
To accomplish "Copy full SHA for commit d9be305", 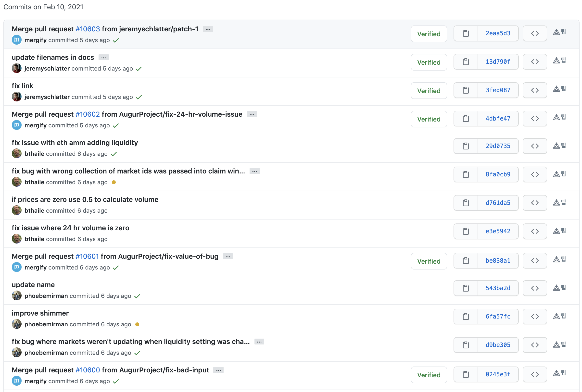I will (466, 345).
